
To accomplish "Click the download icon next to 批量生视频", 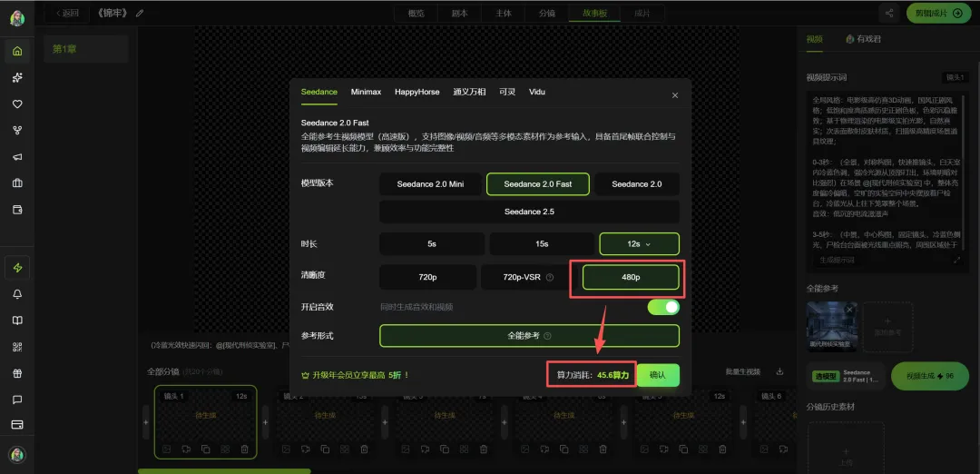I will pos(779,371).
